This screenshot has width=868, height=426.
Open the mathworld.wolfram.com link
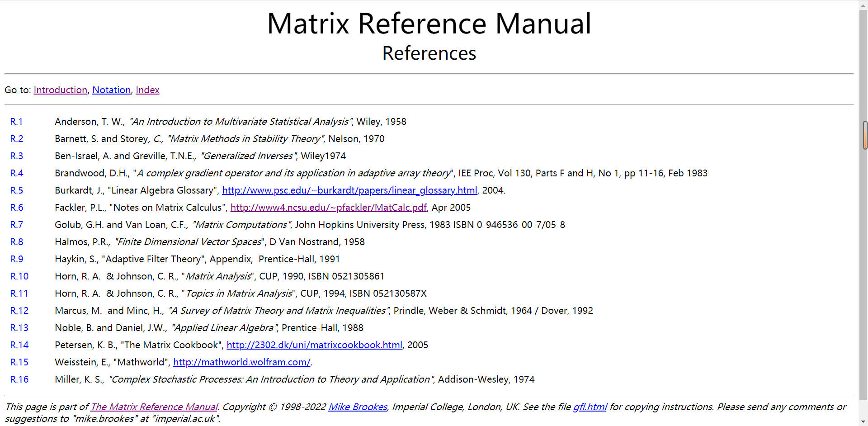click(241, 362)
